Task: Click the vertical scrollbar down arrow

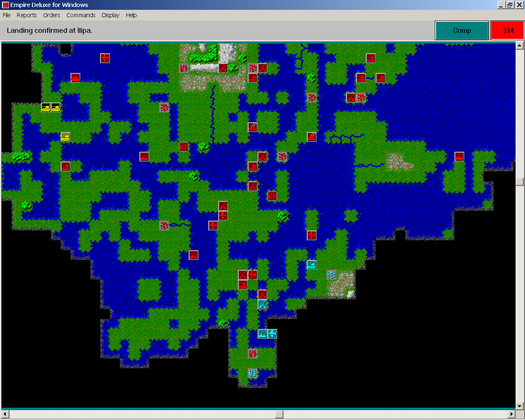Action: [x=520, y=406]
